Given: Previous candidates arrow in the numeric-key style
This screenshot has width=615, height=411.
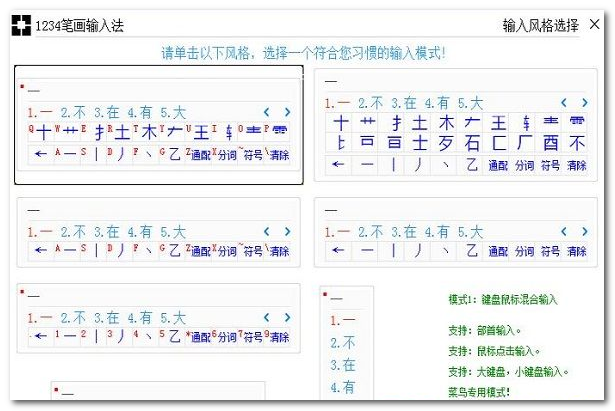Looking at the screenshot, I should pyautogui.click(x=267, y=318).
